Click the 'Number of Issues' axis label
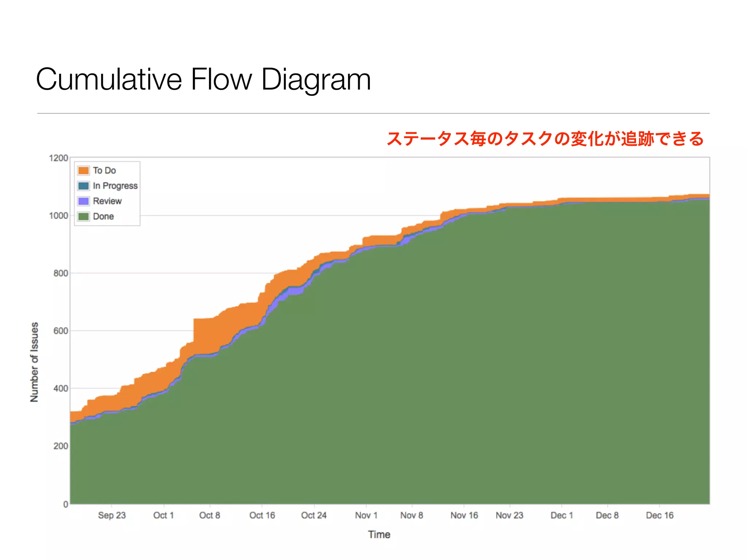Image resolution: width=747 pixels, height=560 pixels. point(34,362)
